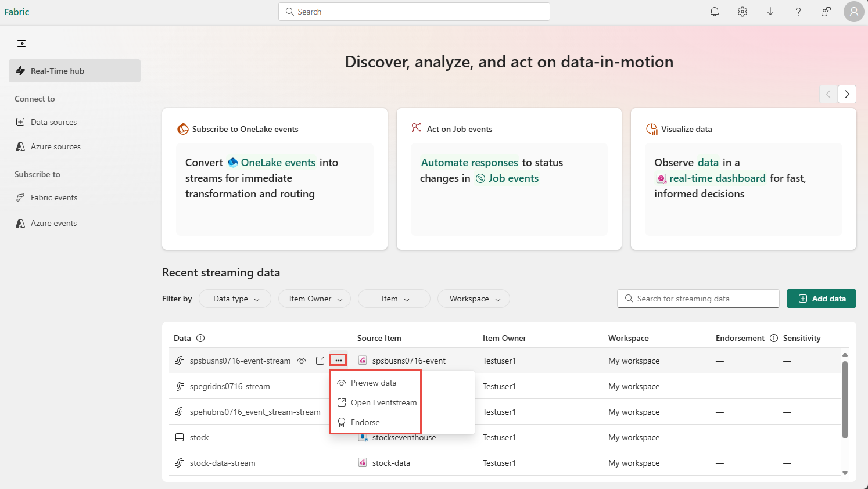The width and height of the screenshot is (868, 489).
Task: Follow the OneLake events link
Action: pyautogui.click(x=278, y=163)
